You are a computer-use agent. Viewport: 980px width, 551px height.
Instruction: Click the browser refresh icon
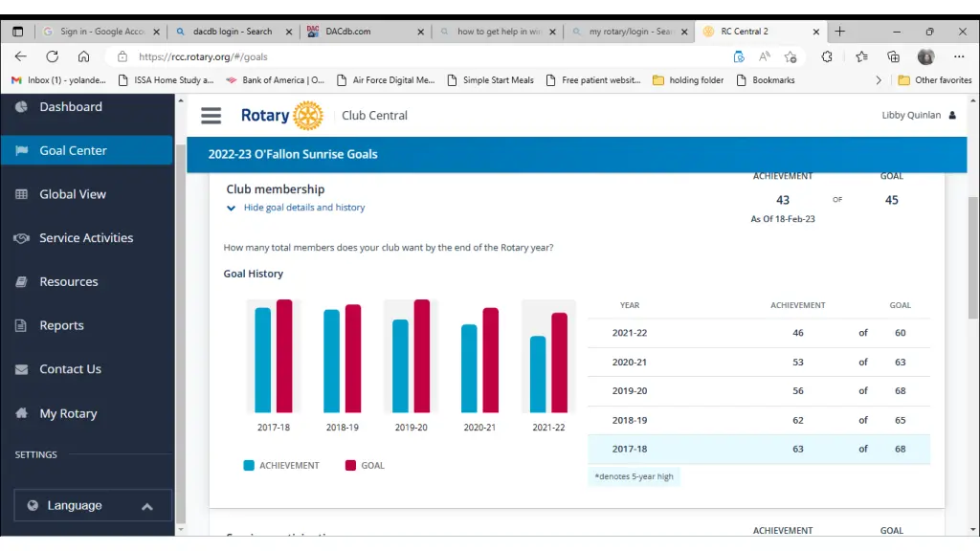[52, 56]
